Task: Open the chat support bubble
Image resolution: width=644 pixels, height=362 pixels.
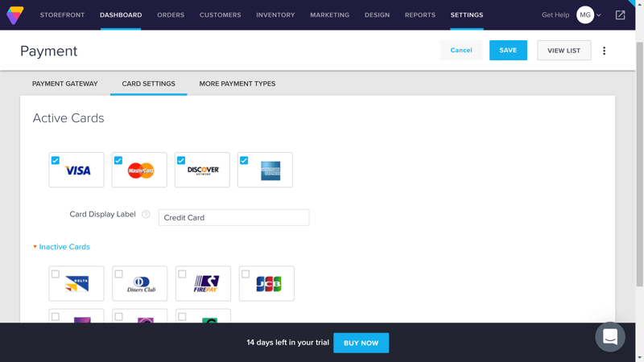Action: coord(610,337)
